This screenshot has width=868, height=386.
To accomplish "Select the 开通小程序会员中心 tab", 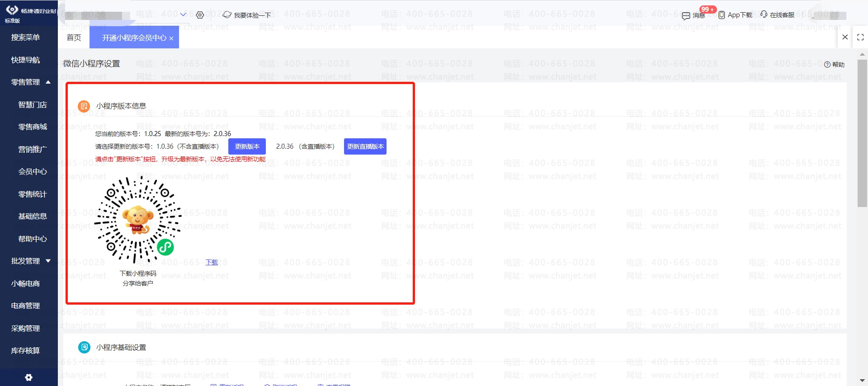I will pyautogui.click(x=134, y=38).
